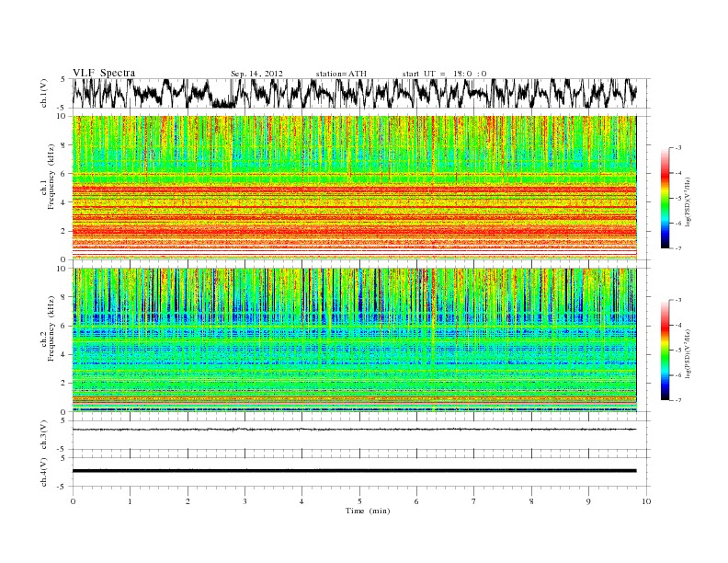Click the time axis tick label "0"

point(73,501)
